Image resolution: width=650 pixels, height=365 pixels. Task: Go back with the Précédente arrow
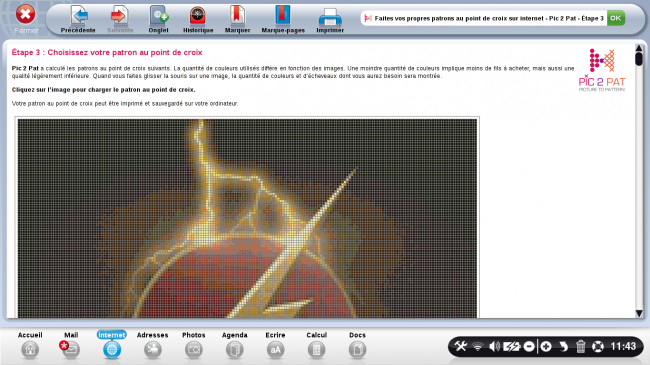[x=78, y=19]
